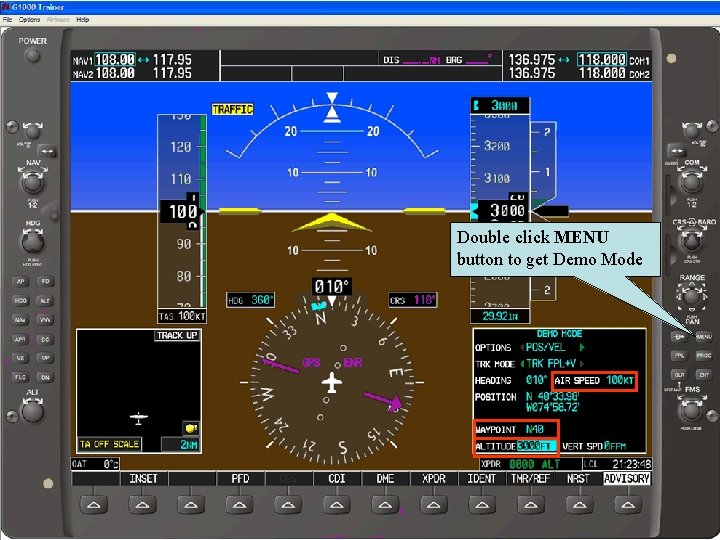Click the triangle softkey under ADVISORY
720x540 pixels.
point(628,505)
